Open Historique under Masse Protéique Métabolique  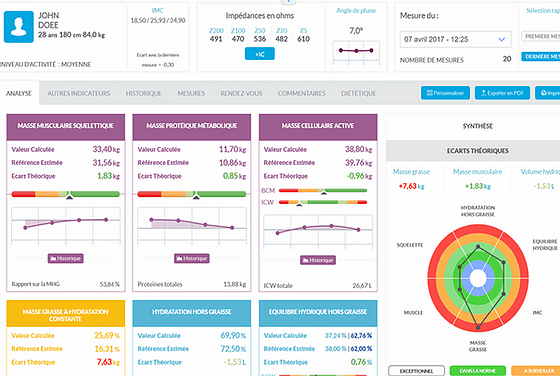(x=192, y=258)
